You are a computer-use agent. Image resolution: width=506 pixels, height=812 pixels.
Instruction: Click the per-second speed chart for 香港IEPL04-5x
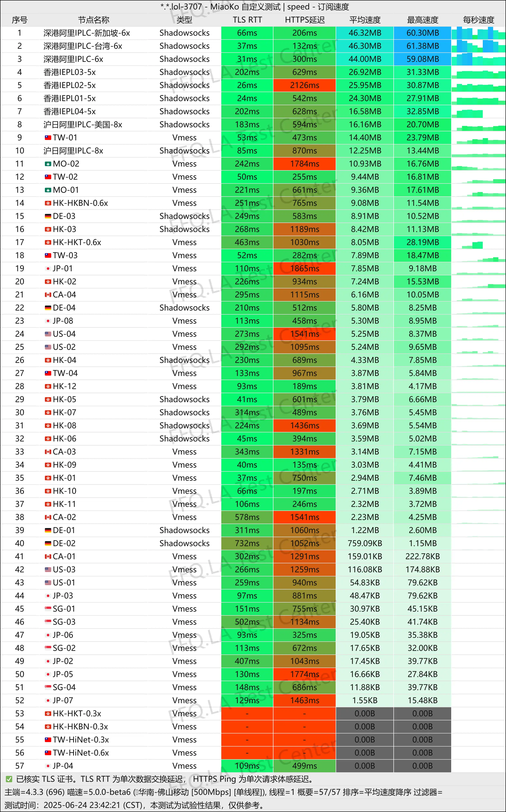478,111
